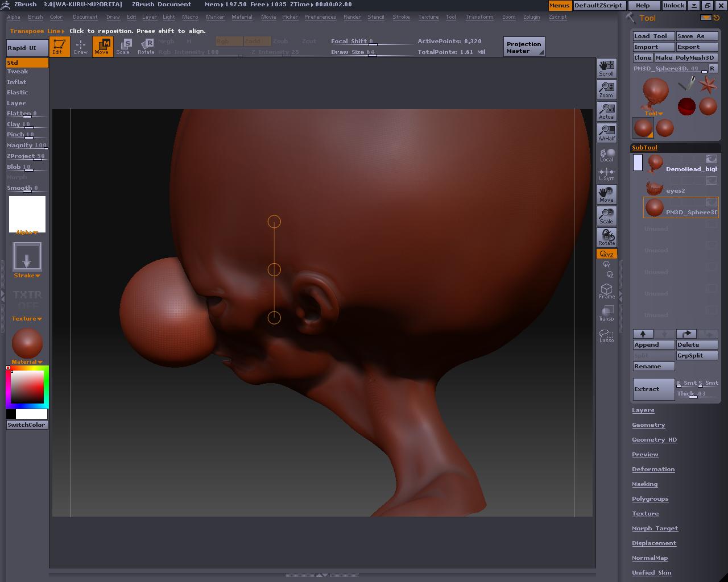This screenshot has width=728, height=582.
Task: Click the Zoom canvas icon
Action: tap(606, 90)
